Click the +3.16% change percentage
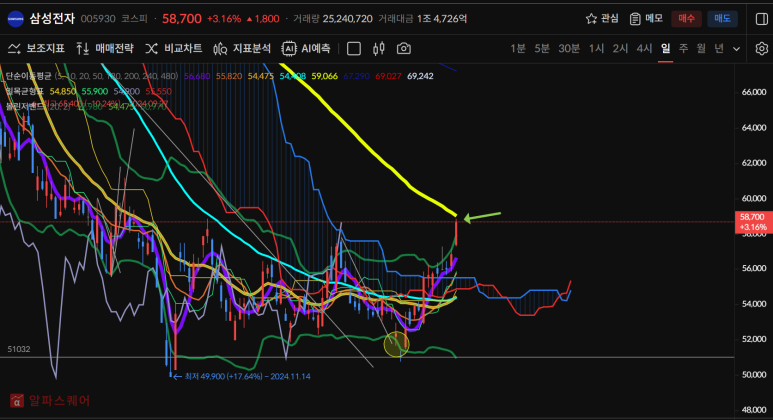The height and width of the screenshot is (420, 773). pos(224,19)
